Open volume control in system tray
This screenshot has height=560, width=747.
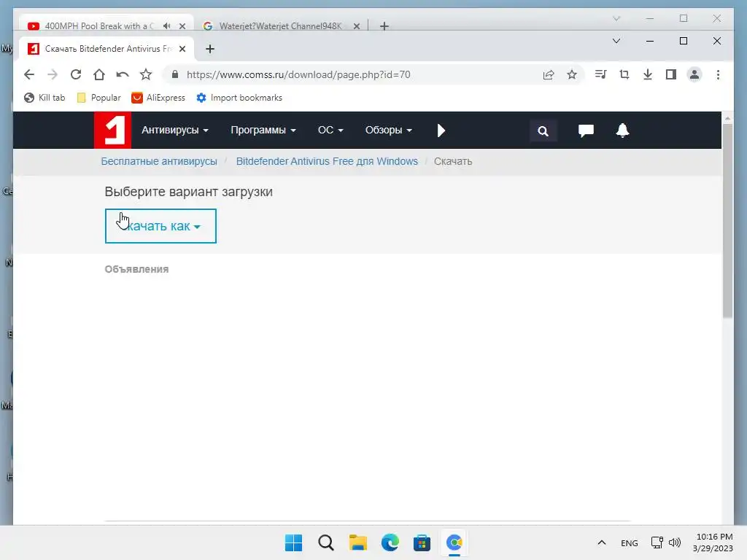[675, 542]
